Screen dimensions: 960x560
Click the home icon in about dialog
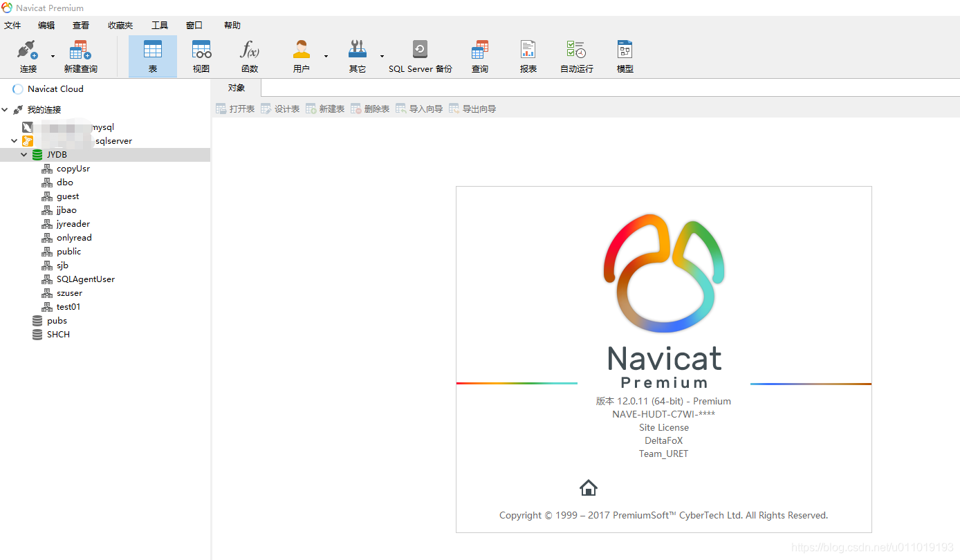[x=589, y=488]
